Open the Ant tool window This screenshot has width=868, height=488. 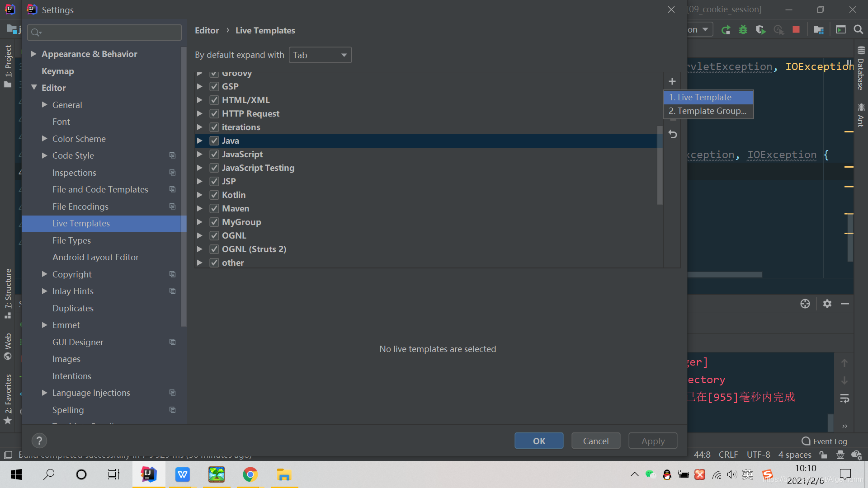tap(861, 115)
